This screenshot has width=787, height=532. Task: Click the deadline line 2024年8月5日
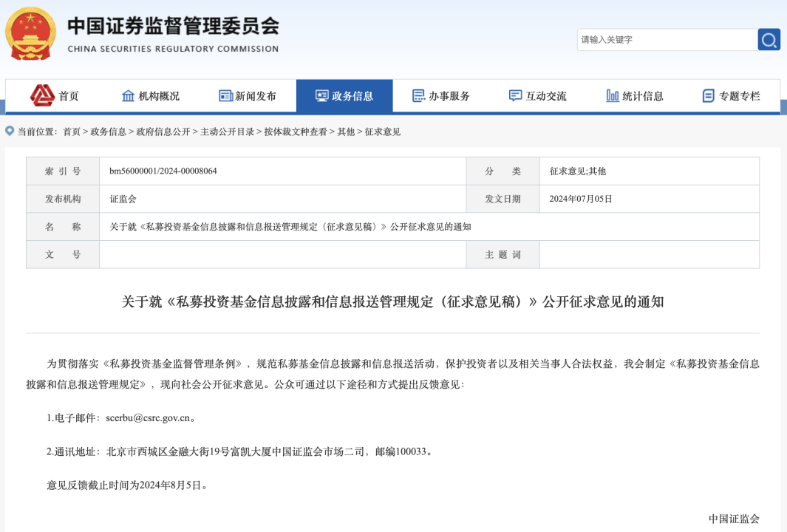coord(127,485)
